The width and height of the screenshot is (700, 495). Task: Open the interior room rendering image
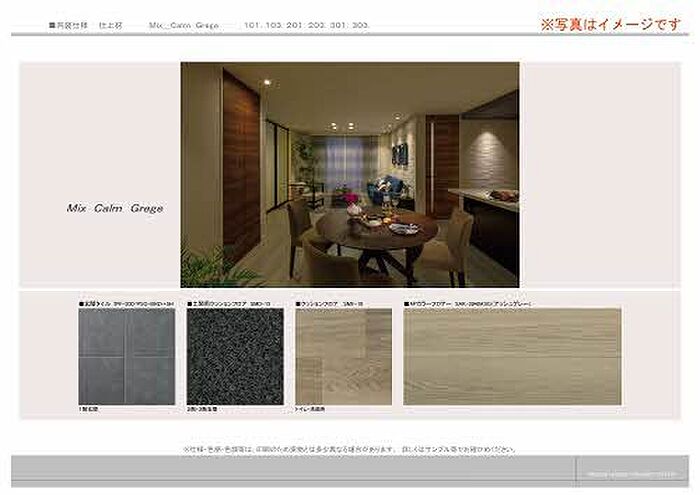coord(349,174)
